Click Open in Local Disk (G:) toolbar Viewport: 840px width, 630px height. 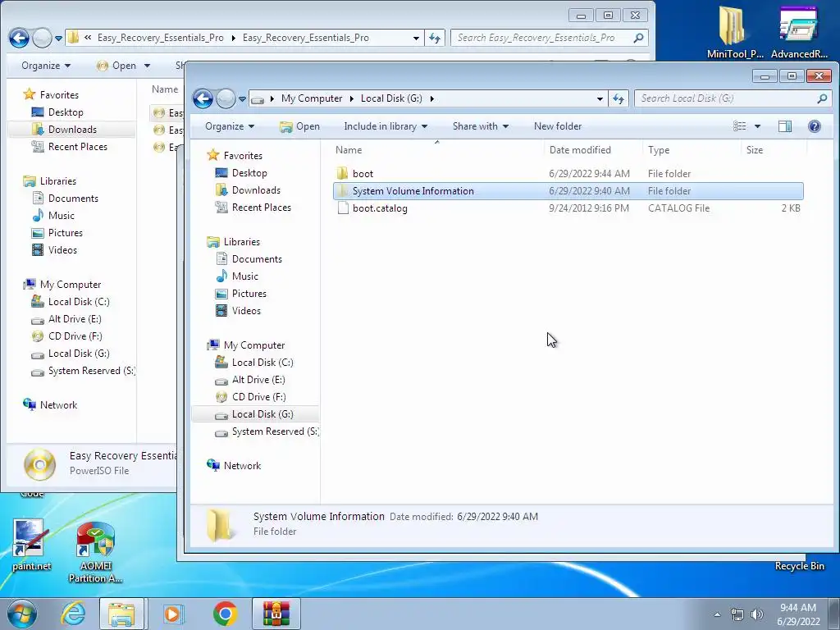(x=300, y=126)
